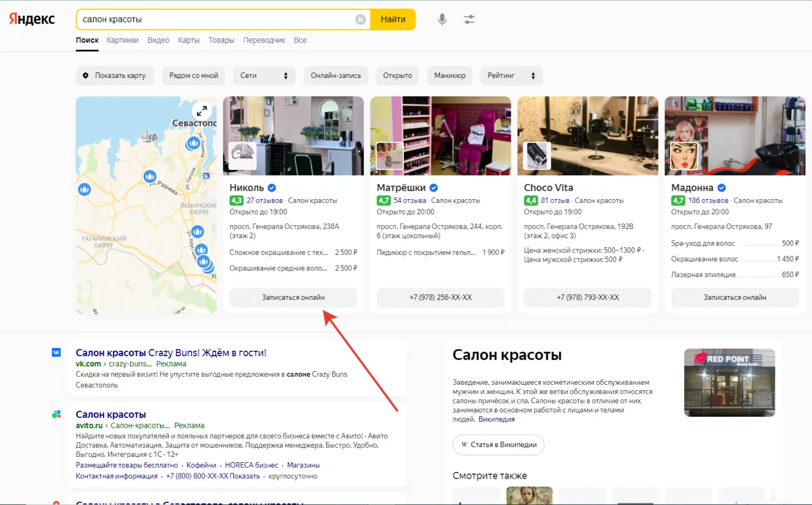Open the RED POINT salon photo
812x505 pixels.
click(730, 382)
